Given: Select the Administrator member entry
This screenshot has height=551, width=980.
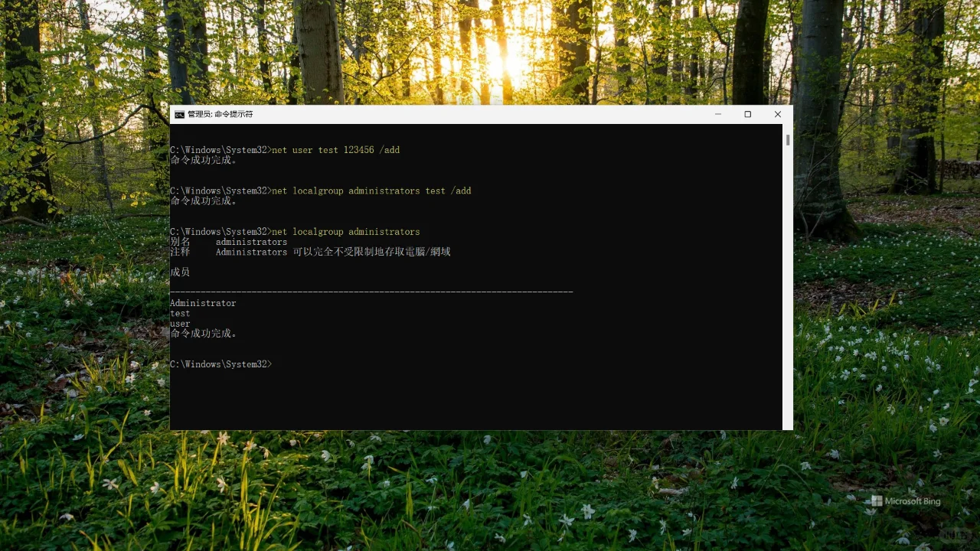Looking at the screenshot, I should click(x=203, y=303).
